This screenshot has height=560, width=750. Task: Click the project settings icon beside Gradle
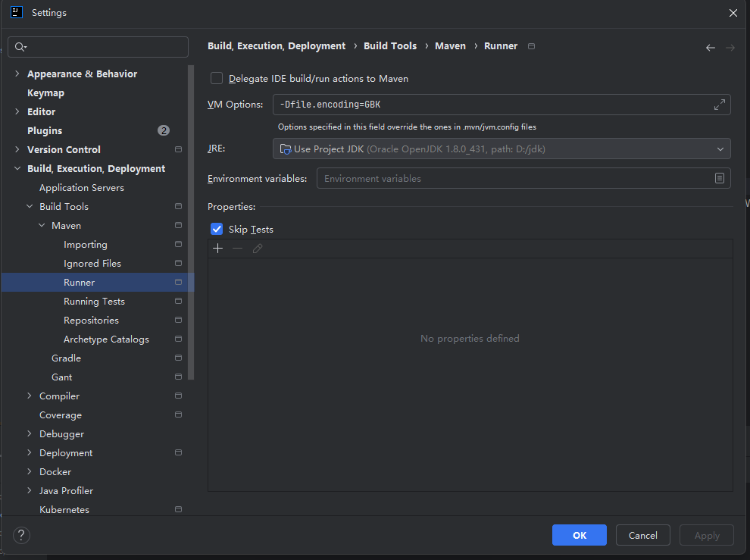(x=178, y=358)
